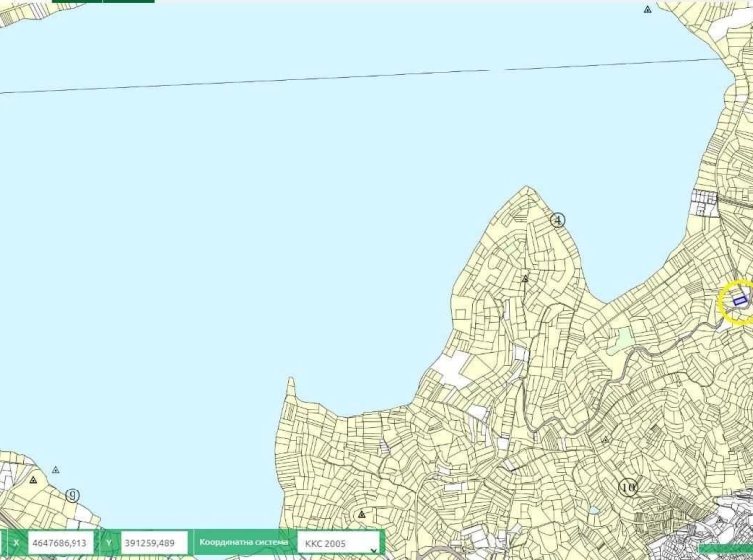Select the circled number 9 map marker

[73, 494]
